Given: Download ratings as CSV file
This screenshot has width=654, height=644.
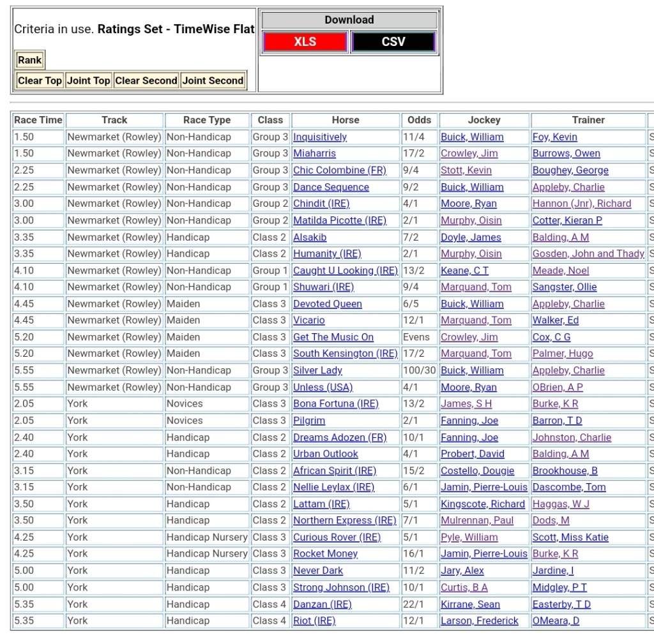Looking at the screenshot, I should [x=393, y=42].
